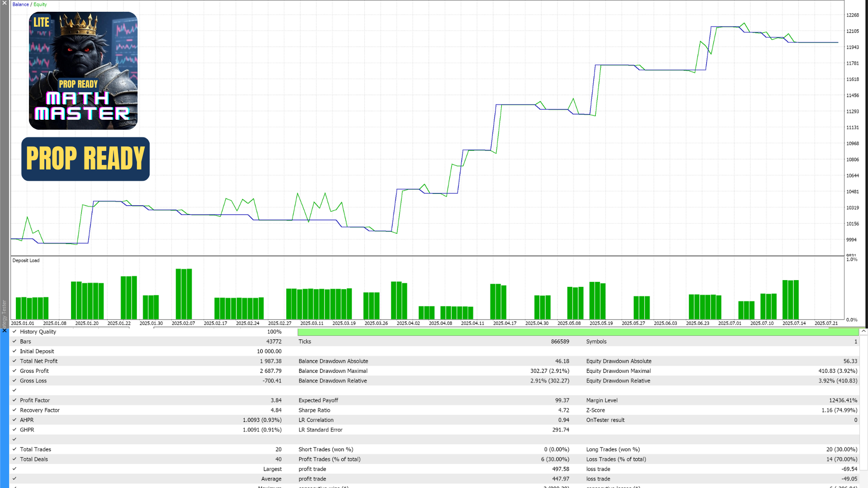Viewport: 868px width, 488px height.
Task: Click the green History Quality progress bar
Action: 578,332
